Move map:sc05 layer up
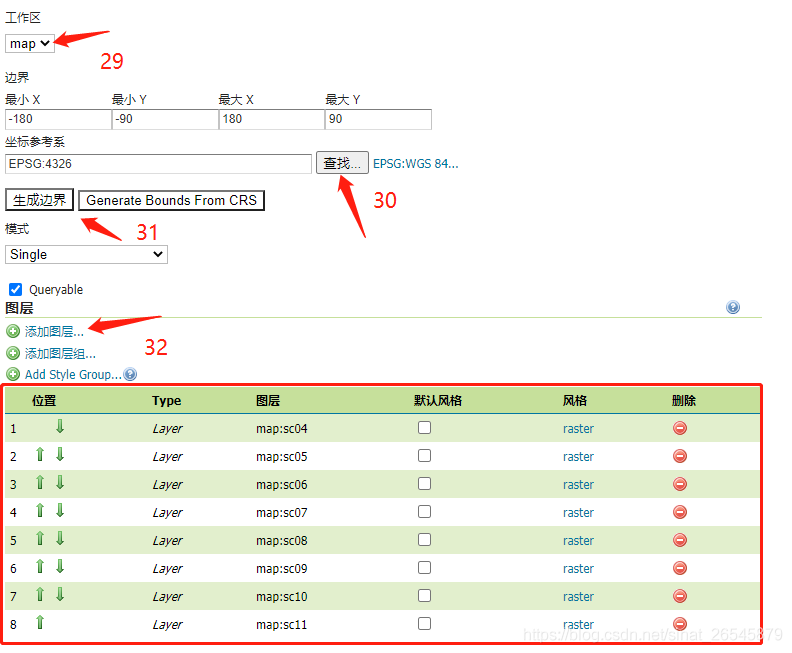Viewport: 792px width, 653px height. (x=40, y=455)
